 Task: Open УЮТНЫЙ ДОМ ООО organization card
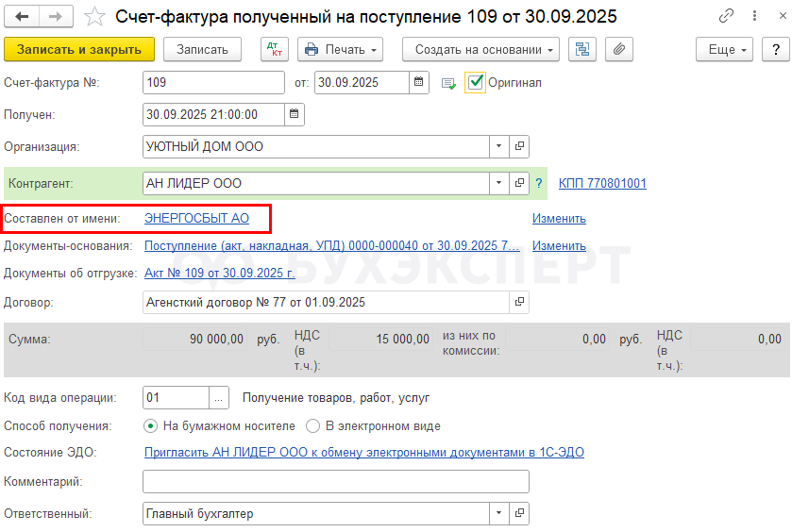pyautogui.click(x=519, y=146)
